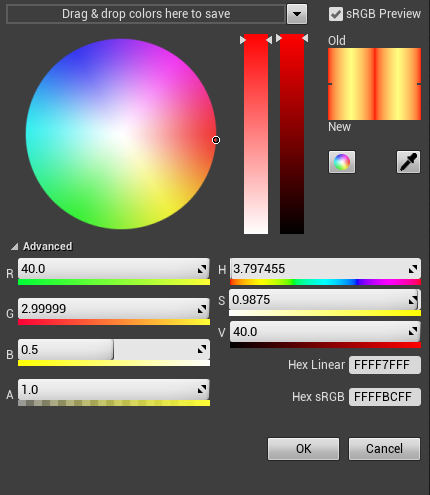Click the color wheel selector handle
Image resolution: width=430 pixels, height=495 pixels.
pos(216,140)
